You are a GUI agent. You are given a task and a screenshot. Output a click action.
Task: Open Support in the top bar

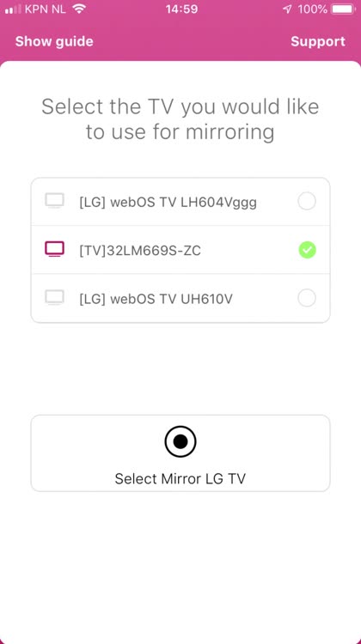click(318, 41)
